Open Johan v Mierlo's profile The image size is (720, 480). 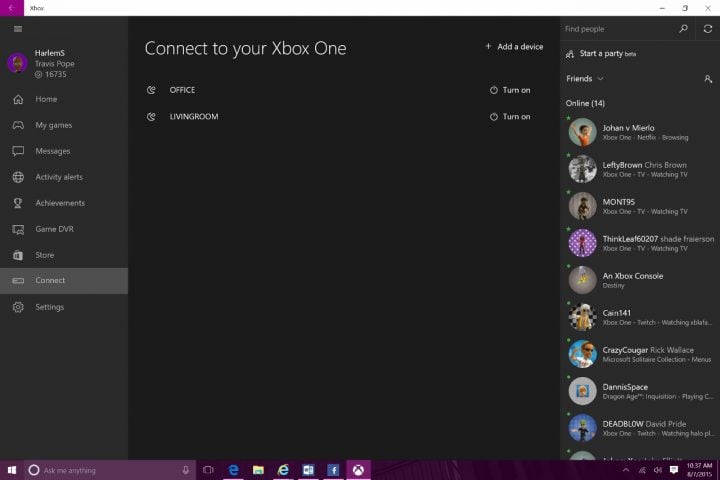tap(640, 132)
